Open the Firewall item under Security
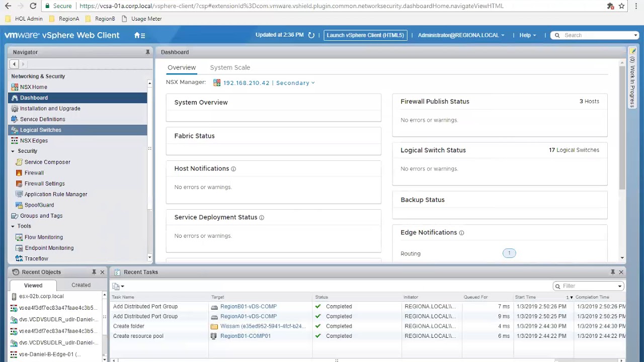644x362 pixels. tap(34, 173)
